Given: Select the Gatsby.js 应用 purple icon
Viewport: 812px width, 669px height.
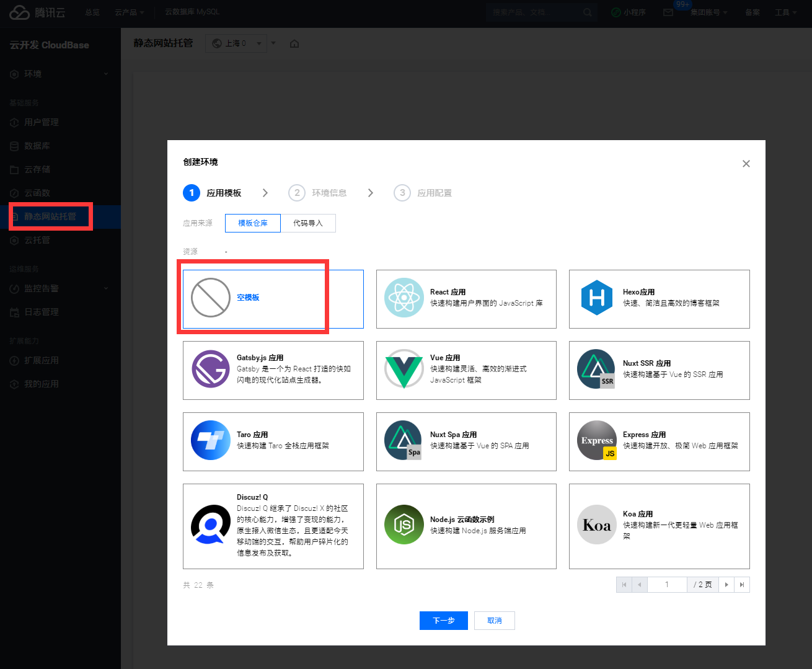Looking at the screenshot, I should tap(211, 369).
